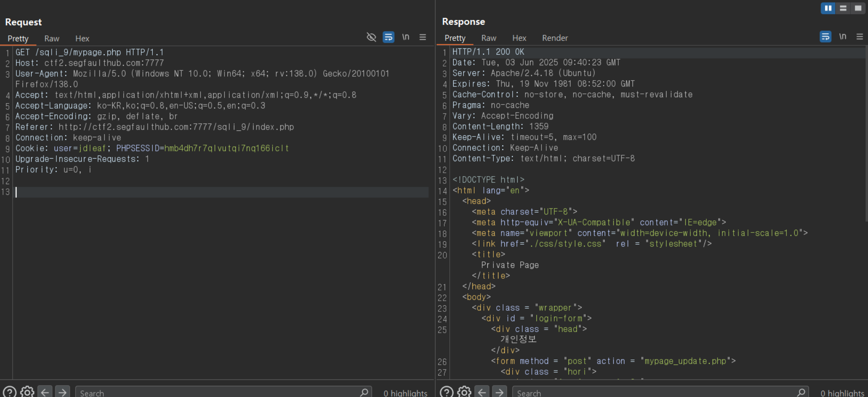
Task: Click the Private Page title text
Action: coord(510,265)
